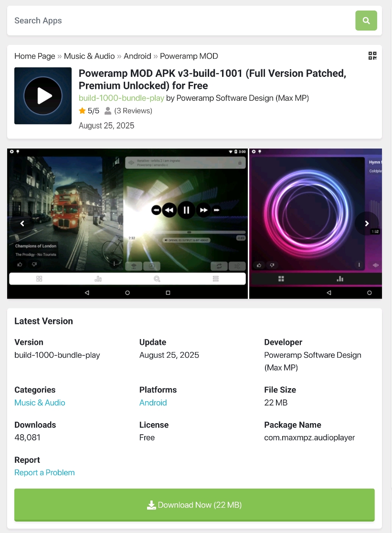The width and height of the screenshot is (392, 533).
Task: Show next screenshot with right arrow
Action: click(367, 224)
